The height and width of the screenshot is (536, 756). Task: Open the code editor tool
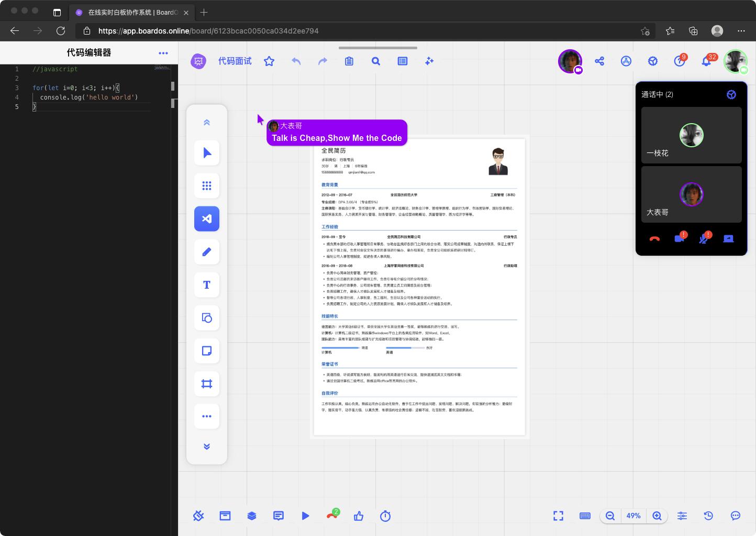[x=207, y=219]
